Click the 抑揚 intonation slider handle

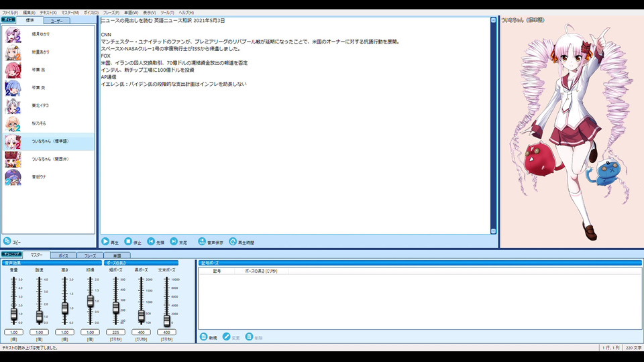pos(90,301)
